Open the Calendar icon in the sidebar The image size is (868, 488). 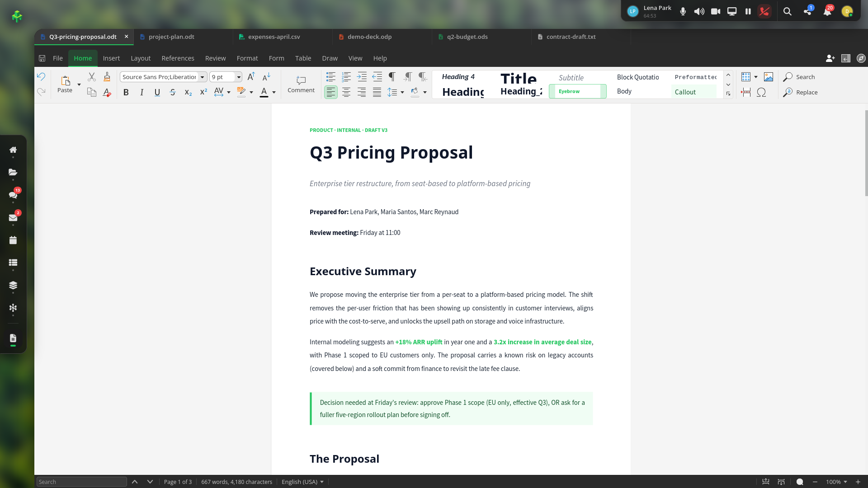tap(13, 240)
